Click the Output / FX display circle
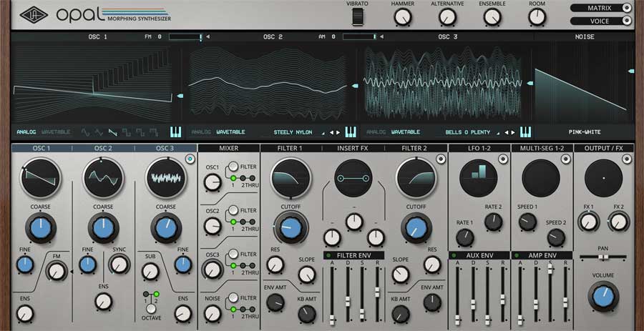The image size is (644, 331). tap(603, 178)
